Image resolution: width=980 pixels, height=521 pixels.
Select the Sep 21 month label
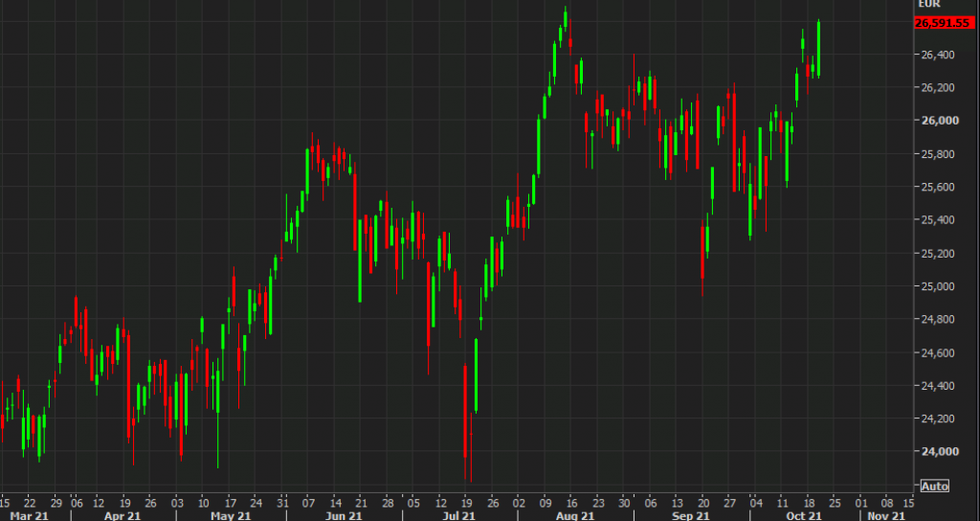point(691,516)
